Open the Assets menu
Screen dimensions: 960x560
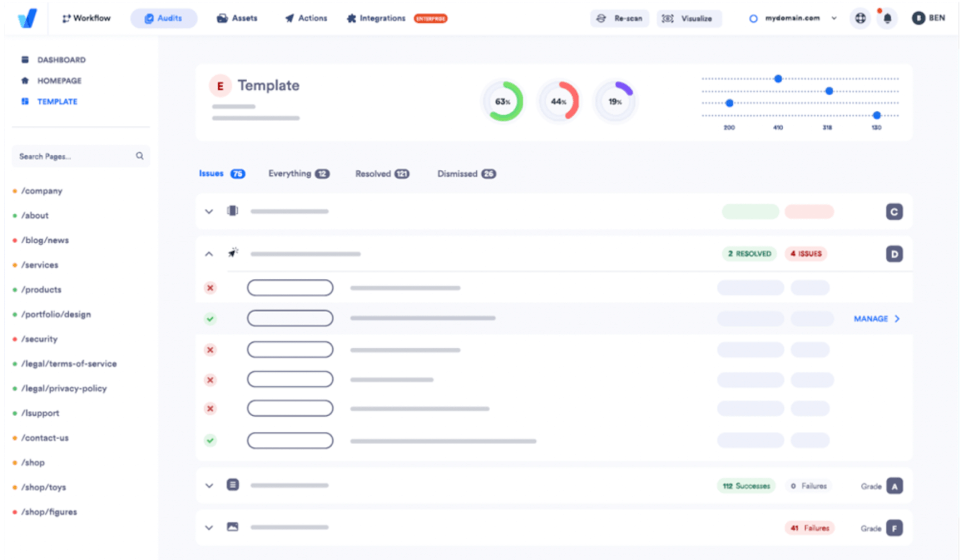[237, 18]
